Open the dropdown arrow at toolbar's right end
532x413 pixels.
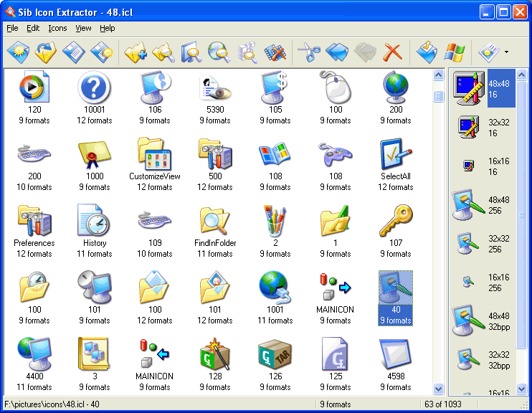click(507, 52)
